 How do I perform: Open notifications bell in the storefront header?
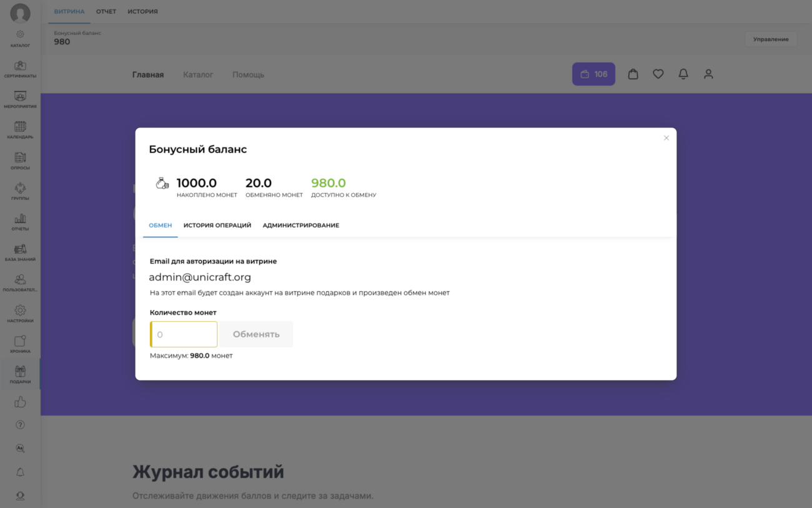pyautogui.click(x=683, y=74)
